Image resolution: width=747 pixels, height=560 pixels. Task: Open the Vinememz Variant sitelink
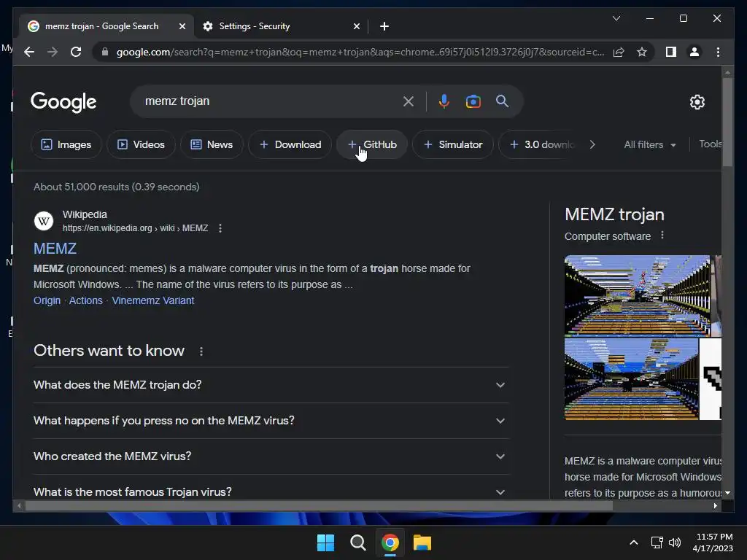coord(153,300)
